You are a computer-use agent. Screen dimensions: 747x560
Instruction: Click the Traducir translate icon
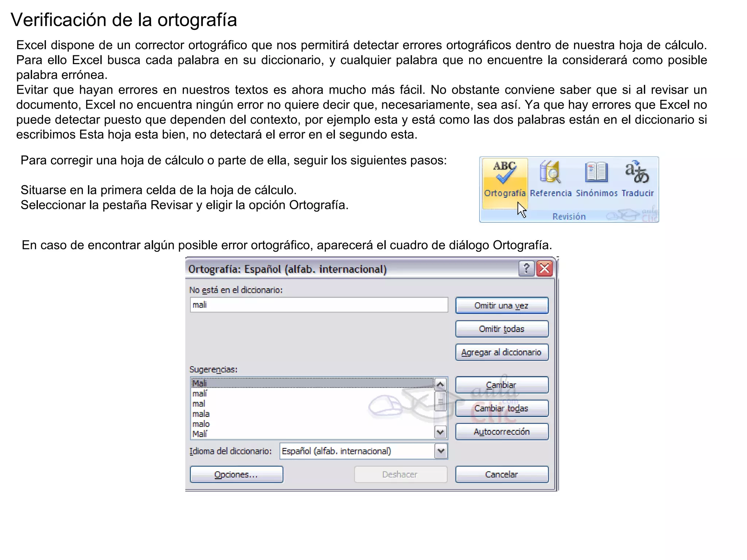click(638, 179)
